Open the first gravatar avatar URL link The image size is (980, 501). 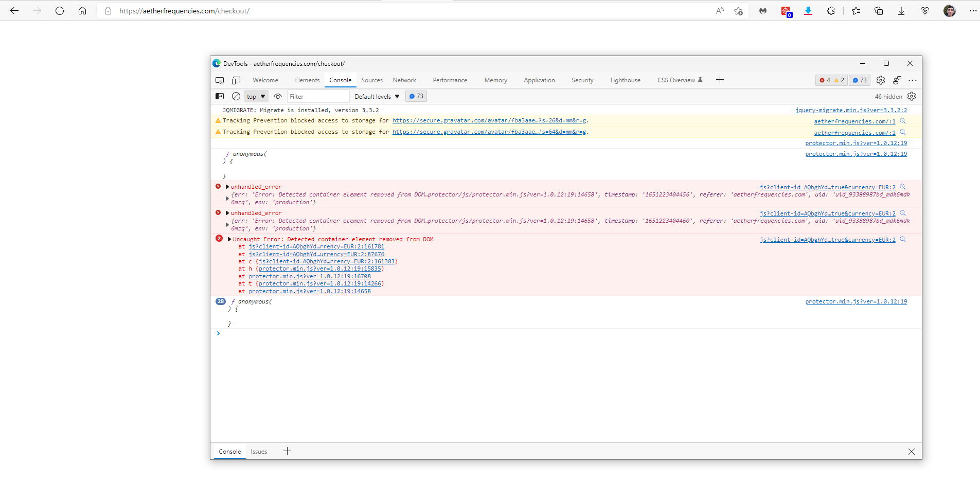(x=489, y=120)
